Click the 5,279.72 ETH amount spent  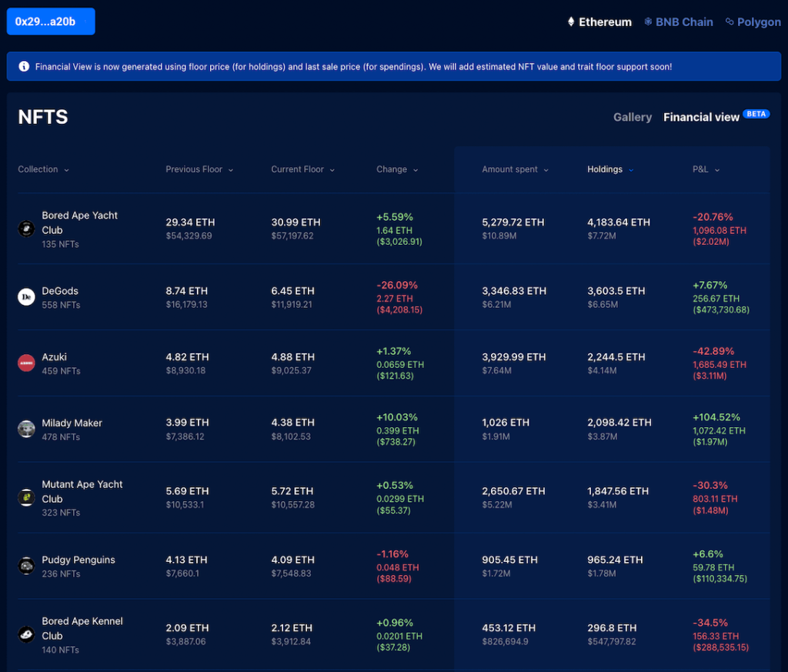click(513, 222)
